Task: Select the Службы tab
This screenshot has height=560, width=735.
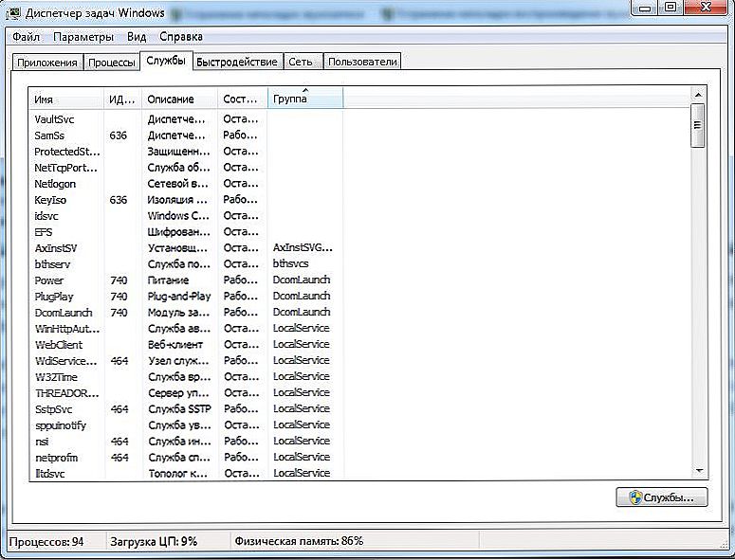Action: (166, 61)
